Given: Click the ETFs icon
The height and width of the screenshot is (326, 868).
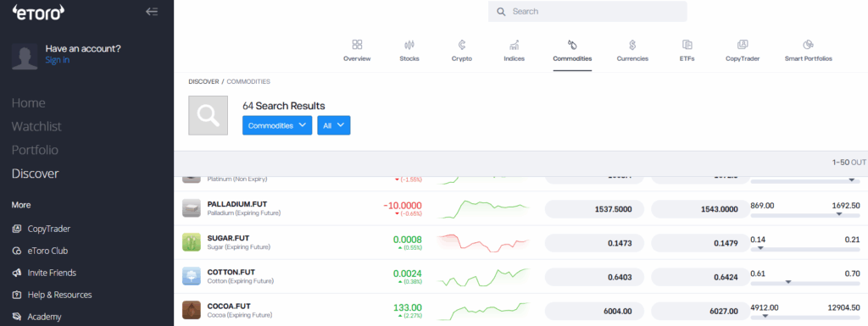Looking at the screenshot, I should pos(687,45).
